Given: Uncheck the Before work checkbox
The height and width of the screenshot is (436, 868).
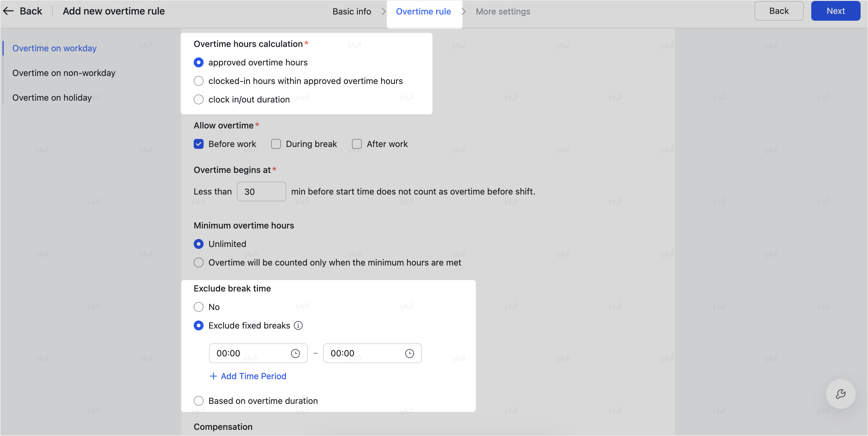Looking at the screenshot, I should click(199, 144).
